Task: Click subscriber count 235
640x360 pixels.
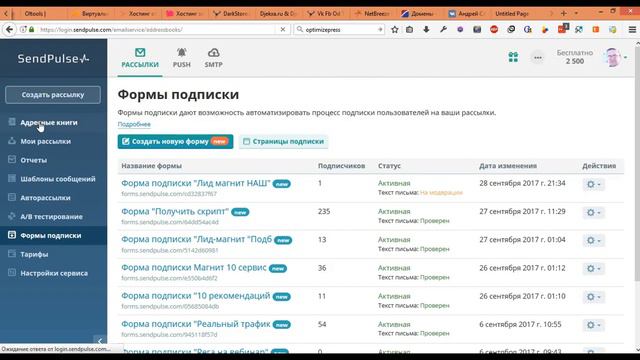Action: (324, 211)
